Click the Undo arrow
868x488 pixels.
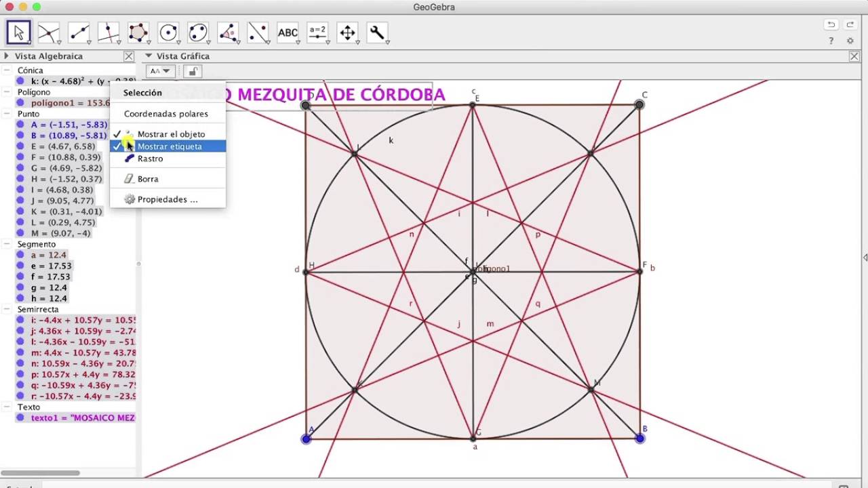coord(831,24)
